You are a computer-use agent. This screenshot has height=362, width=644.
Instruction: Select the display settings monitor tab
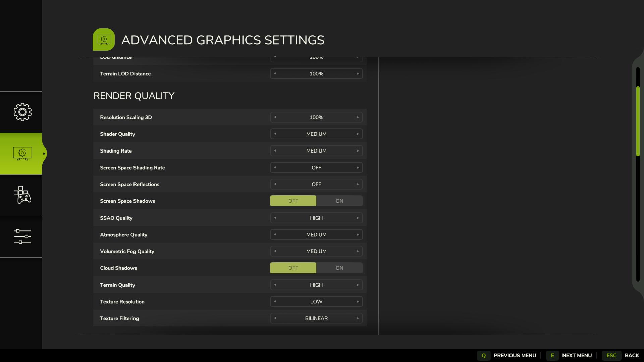pyautogui.click(x=22, y=154)
